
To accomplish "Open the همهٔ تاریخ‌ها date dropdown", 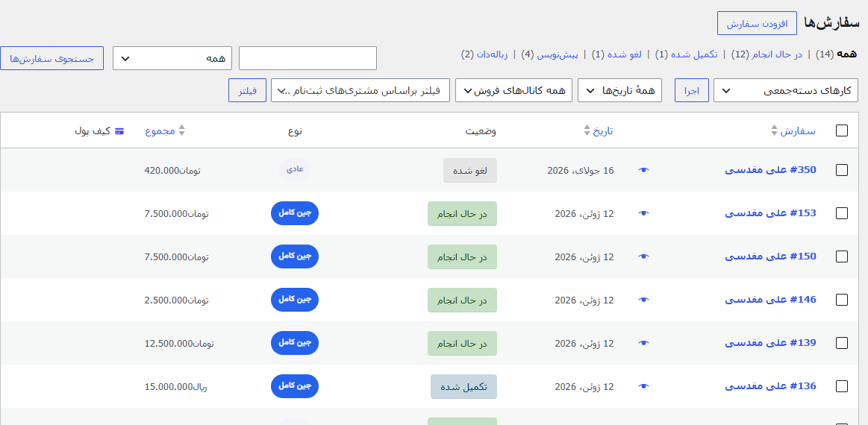I will 620,91.
